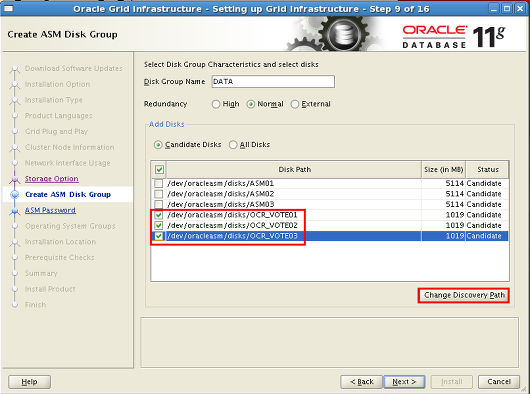The image size is (530, 394).
Task: Select the /dev/oracleasm/disks/OCR_VOTE03 path text
Action: [232, 236]
